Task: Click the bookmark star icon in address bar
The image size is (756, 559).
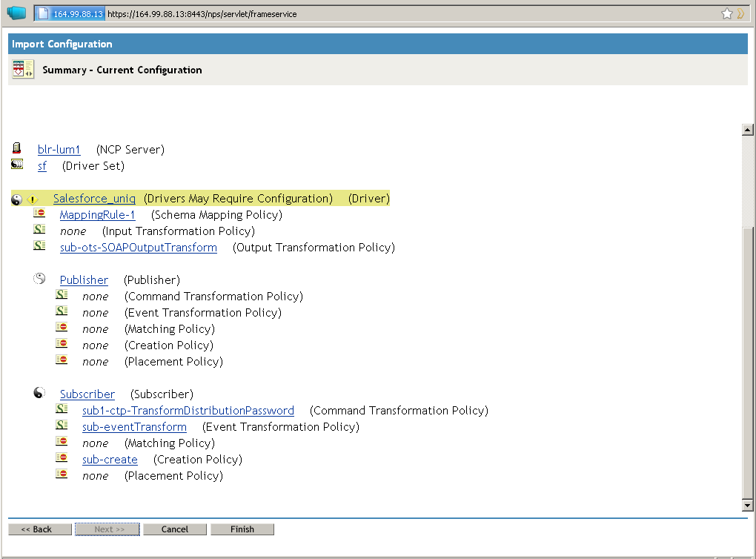Action: tap(726, 14)
